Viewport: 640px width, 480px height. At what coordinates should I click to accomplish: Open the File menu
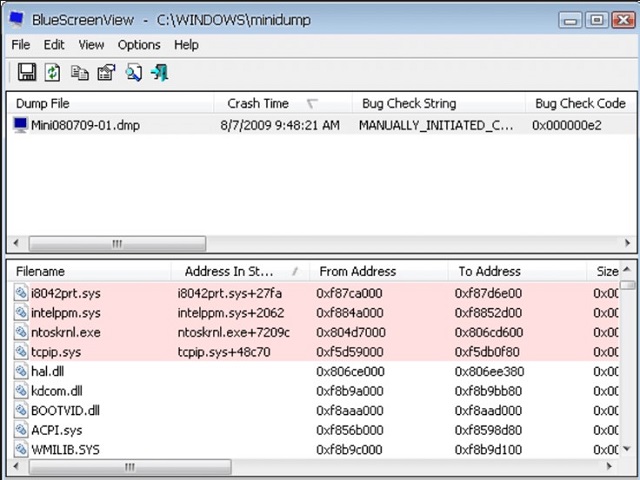point(21,44)
